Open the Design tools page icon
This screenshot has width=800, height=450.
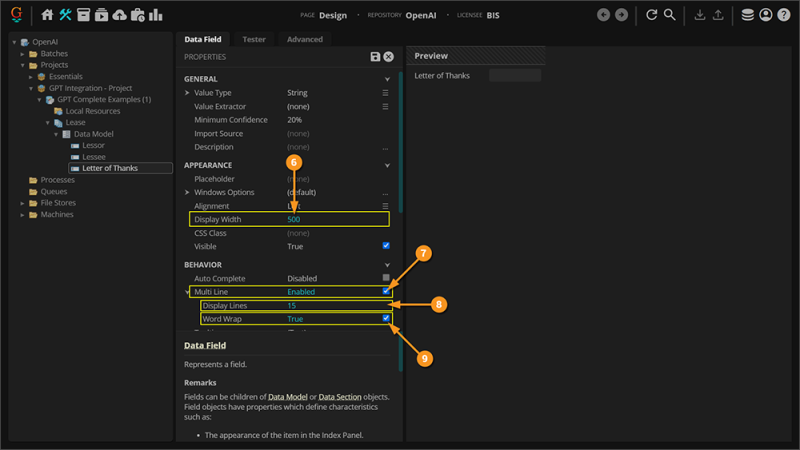tap(65, 15)
